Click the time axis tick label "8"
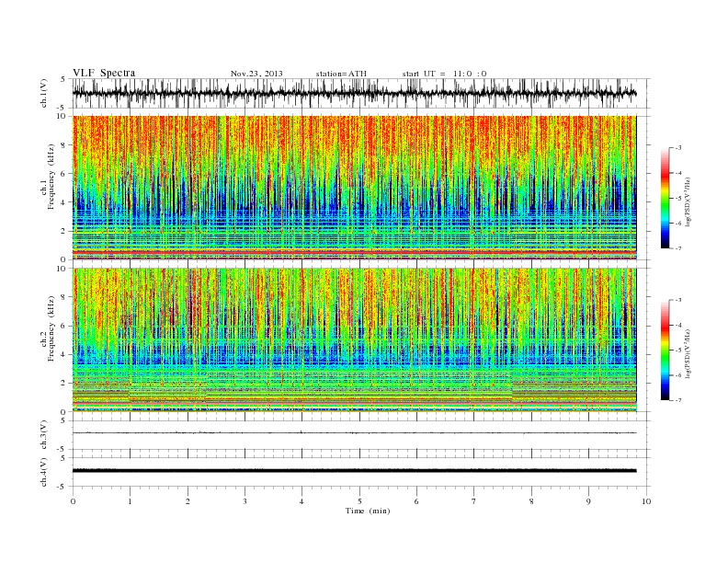Viewport: 728px width, 563px height. pyautogui.click(x=531, y=501)
